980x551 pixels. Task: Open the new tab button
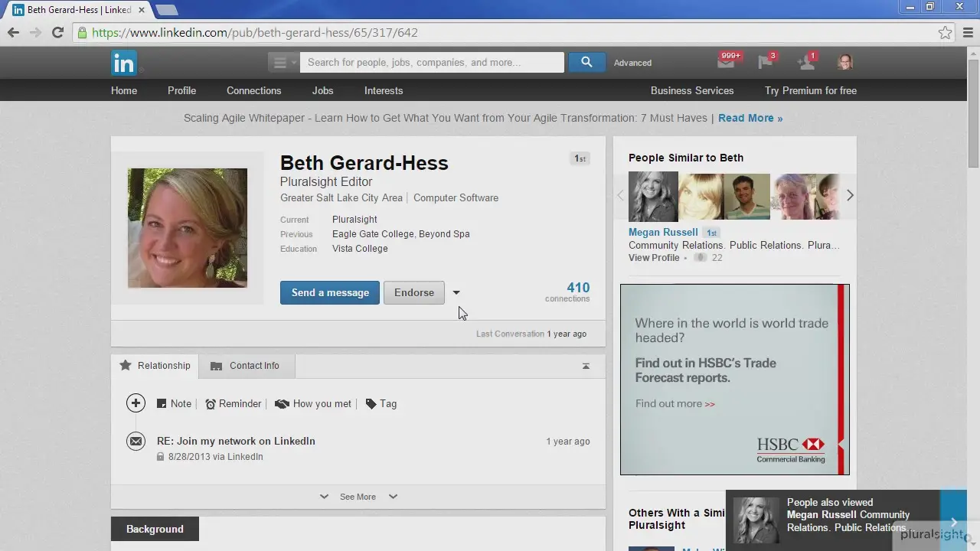pyautogui.click(x=166, y=10)
